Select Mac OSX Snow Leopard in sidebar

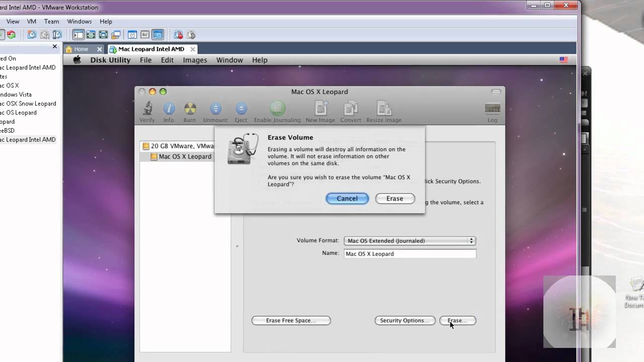click(28, 104)
